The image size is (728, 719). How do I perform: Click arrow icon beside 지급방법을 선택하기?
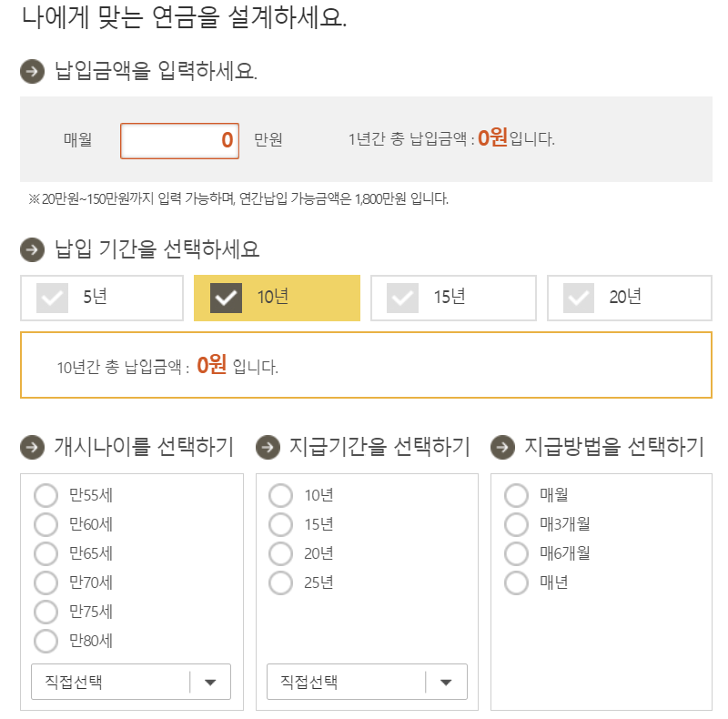(502, 447)
